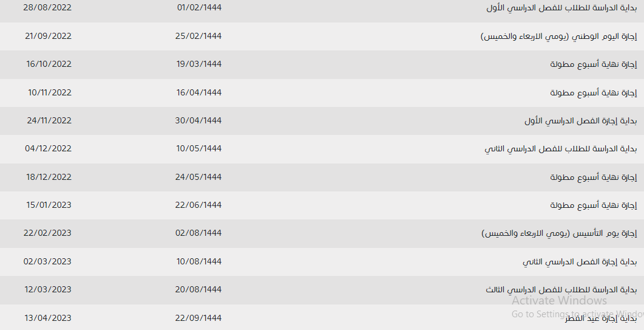Image resolution: width=644 pixels, height=330 pixels.
Task: Select the إجازة يوم التأسيس row label
Action: 559,233
